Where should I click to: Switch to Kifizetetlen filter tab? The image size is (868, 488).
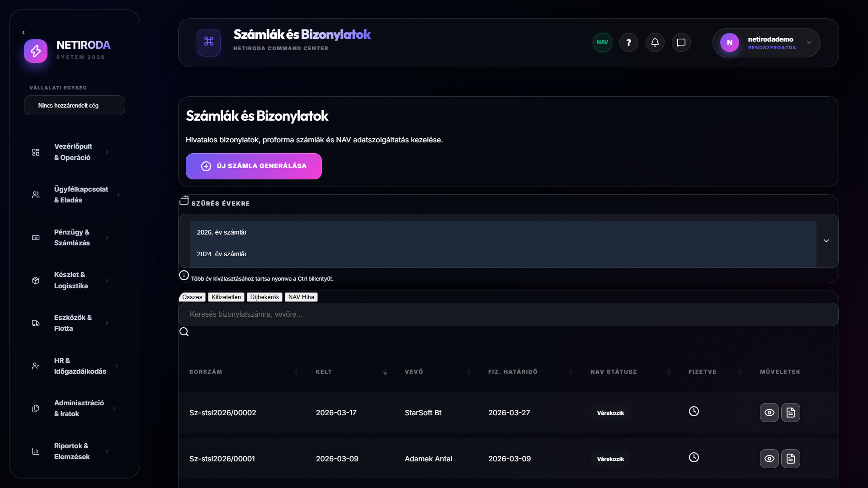click(226, 297)
